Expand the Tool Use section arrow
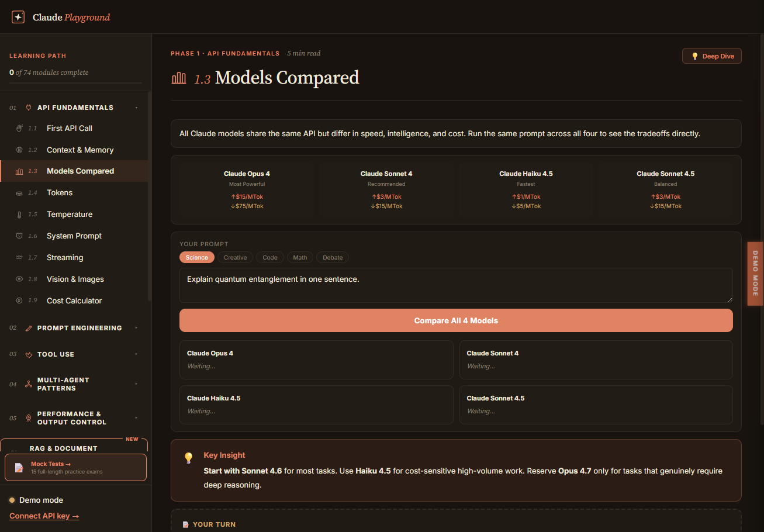The width and height of the screenshot is (764, 532). click(x=136, y=354)
